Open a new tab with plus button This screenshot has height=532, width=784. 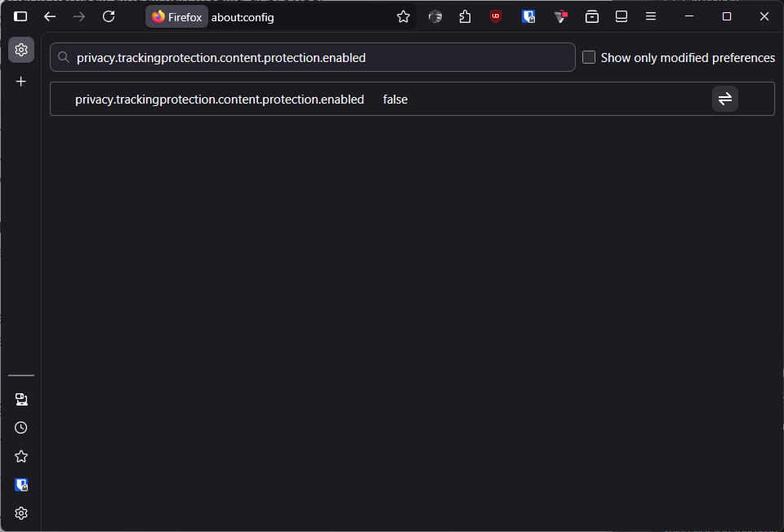tap(21, 82)
